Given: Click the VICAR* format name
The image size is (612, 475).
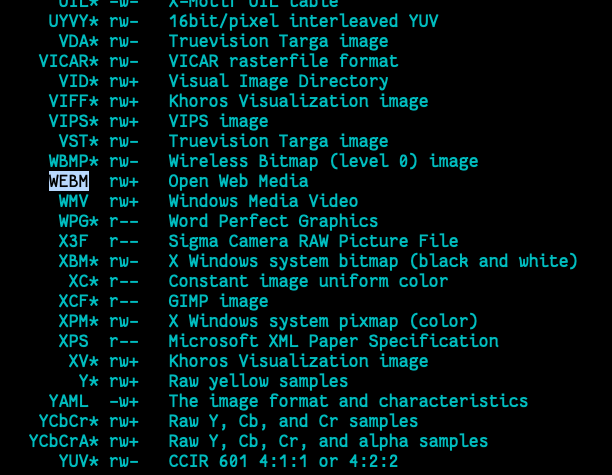Looking at the screenshot, I should point(69,61).
